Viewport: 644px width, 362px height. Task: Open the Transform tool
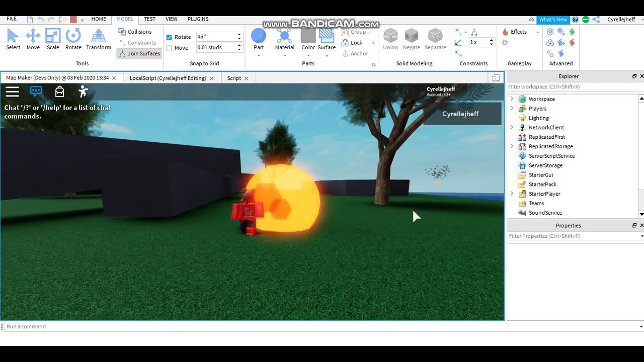tap(99, 39)
